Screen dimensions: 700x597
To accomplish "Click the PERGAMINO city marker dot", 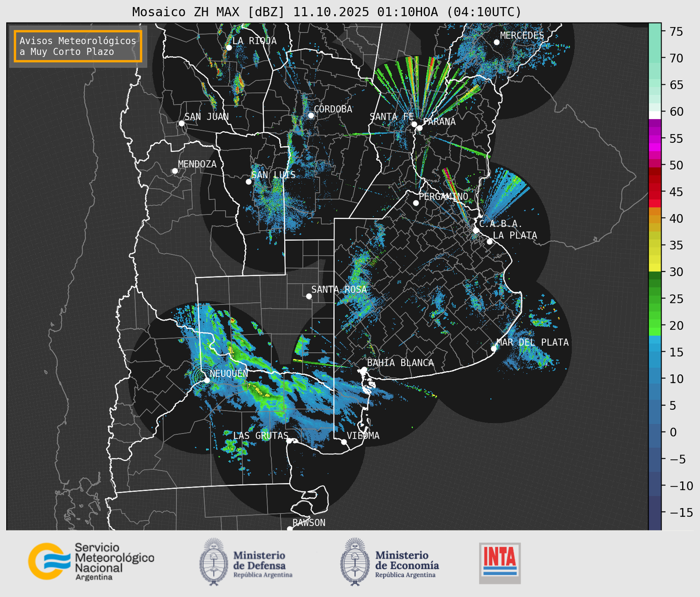I will (x=416, y=203).
